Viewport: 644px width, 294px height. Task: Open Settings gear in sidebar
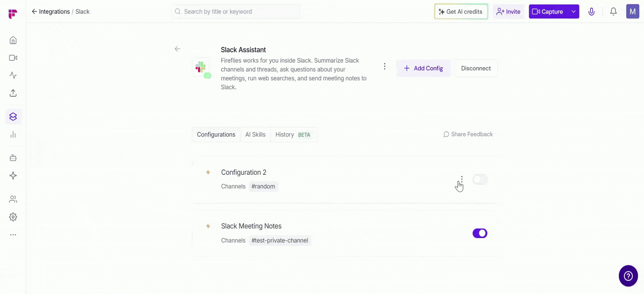coord(13,217)
